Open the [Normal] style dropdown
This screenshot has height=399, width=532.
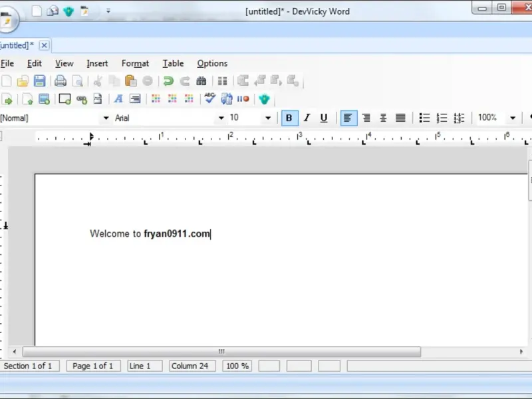point(106,118)
